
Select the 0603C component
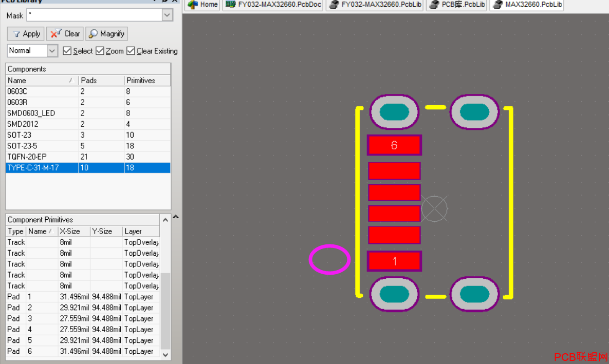point(88,91)
